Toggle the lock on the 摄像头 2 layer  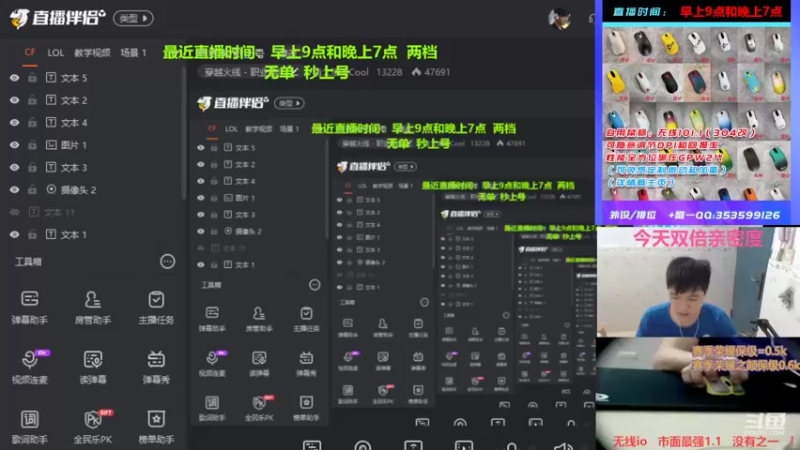click(32, 190)
